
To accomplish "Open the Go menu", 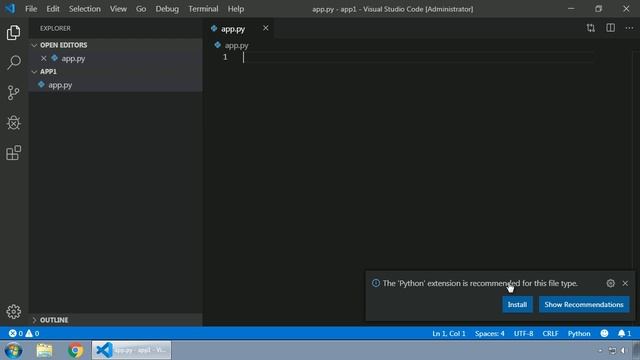I will click(141, 9).
